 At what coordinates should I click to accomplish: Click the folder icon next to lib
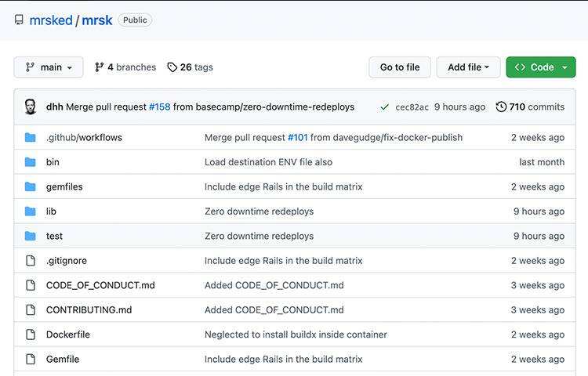click(x=31, y=211)
